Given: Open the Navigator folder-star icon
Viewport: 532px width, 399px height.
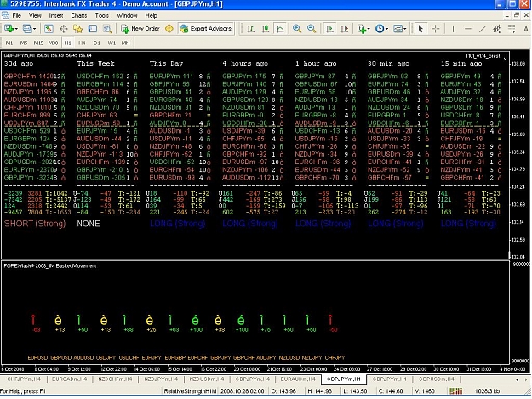Looking at the screenshot, I should [78, 29].
